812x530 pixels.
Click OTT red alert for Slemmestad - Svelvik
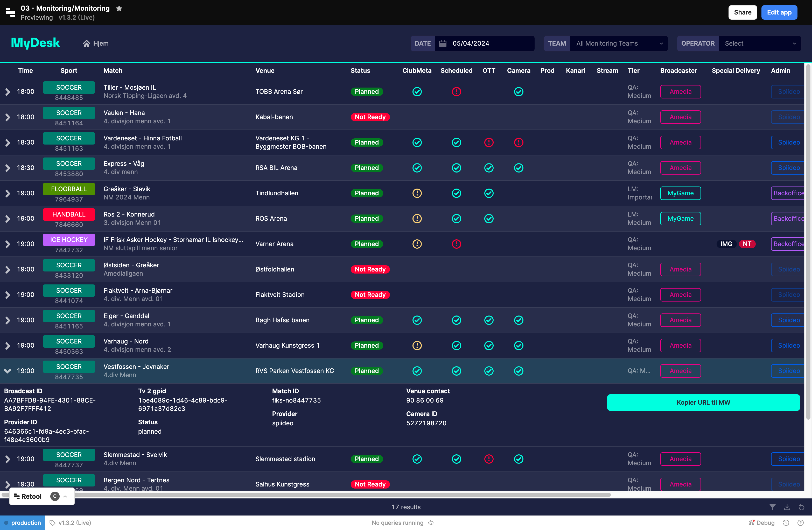click(x=488, y=459)
